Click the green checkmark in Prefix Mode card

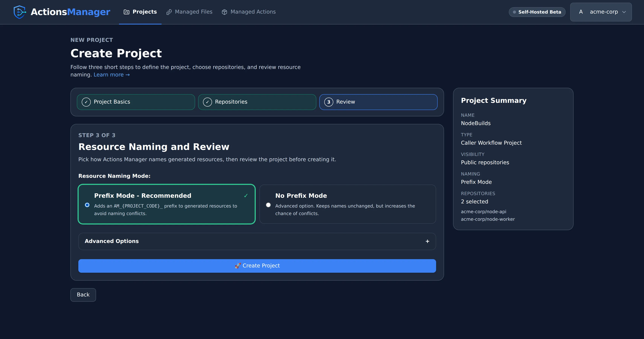246,196
